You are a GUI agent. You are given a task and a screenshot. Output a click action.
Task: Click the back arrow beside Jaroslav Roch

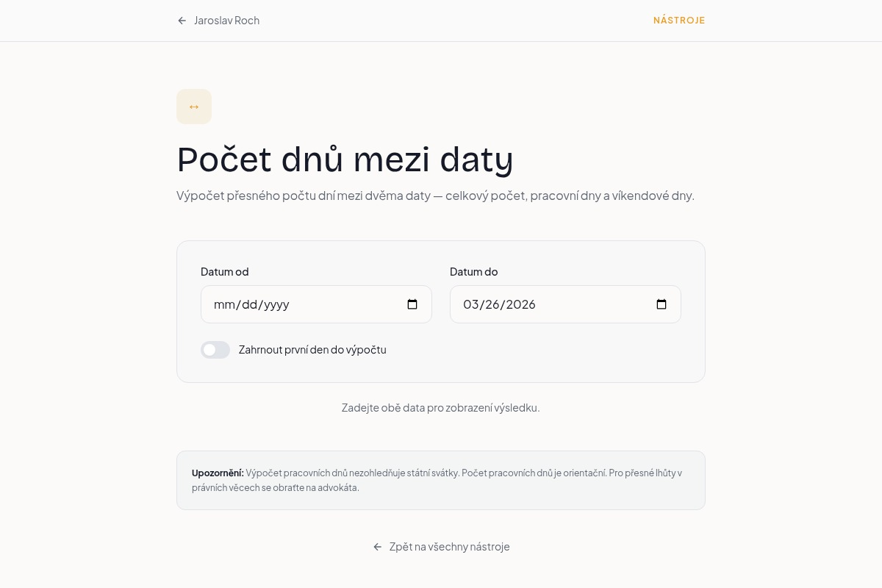(182, 21)
